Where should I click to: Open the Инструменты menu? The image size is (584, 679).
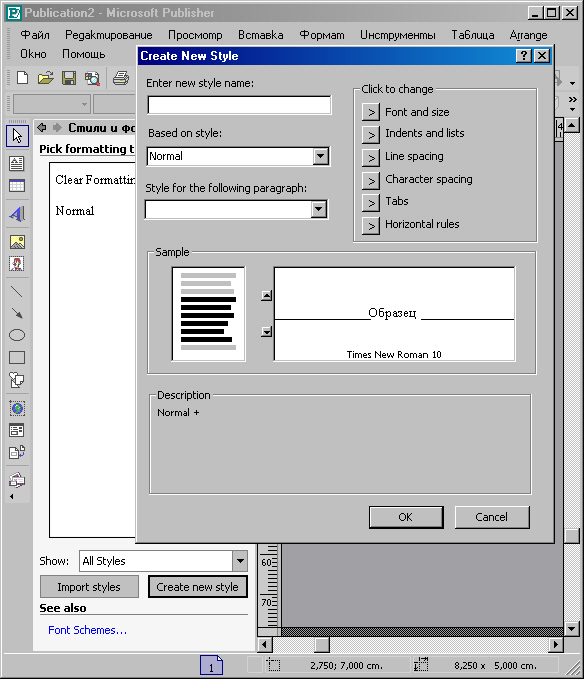click(x=398, y=35)
